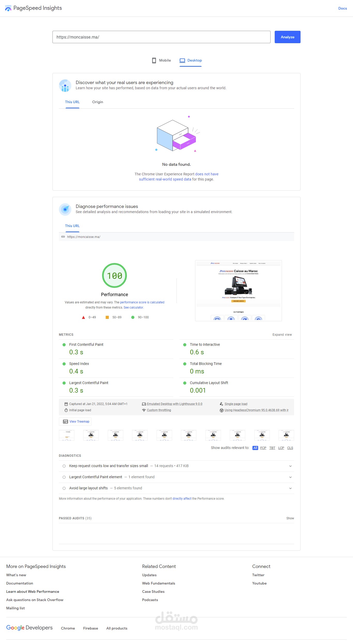
Task: Open Firebase footer link
Action: click(90, 628)
